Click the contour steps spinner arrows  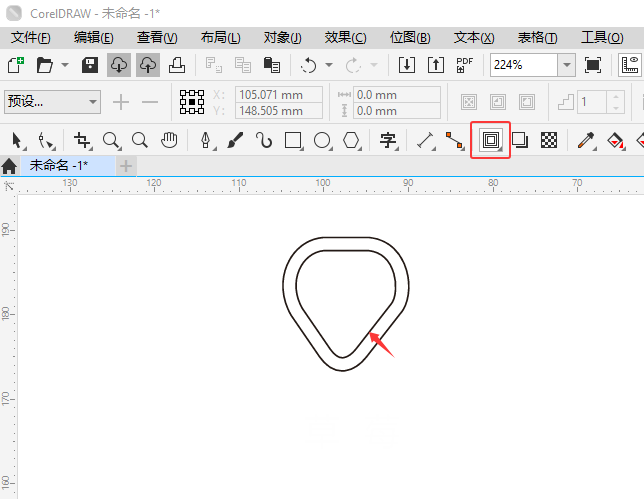[616, 102]
